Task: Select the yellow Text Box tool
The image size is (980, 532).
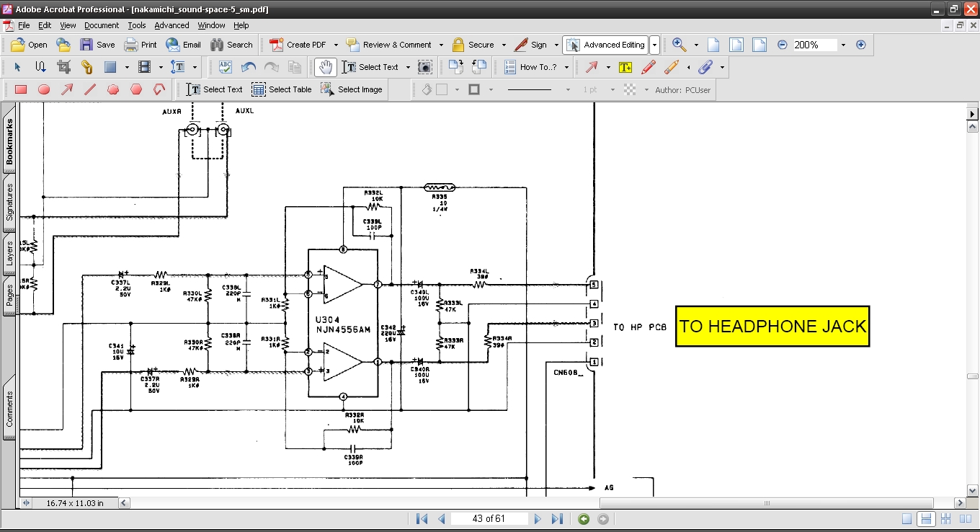Action: [x=625, y=67]
